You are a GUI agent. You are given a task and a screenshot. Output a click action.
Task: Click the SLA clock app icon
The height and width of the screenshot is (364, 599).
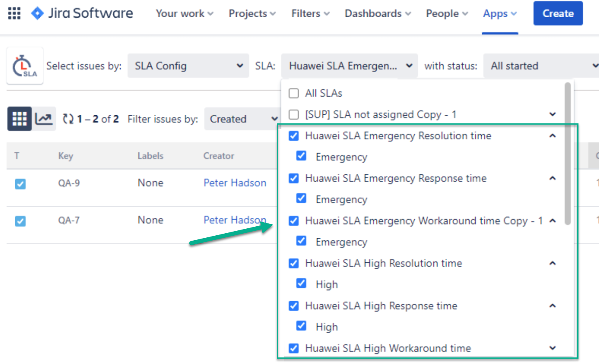[x=25, y=66]
